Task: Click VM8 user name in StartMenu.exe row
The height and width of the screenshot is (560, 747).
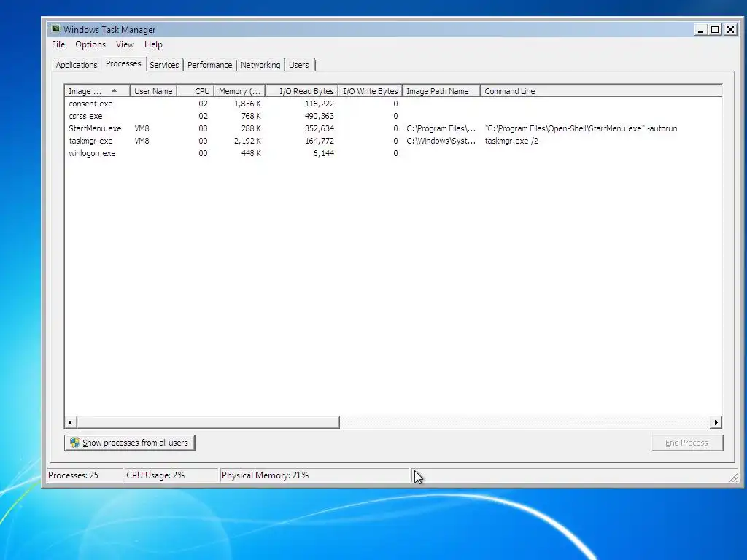Action: pyautogui.click(x=142, y=128)
